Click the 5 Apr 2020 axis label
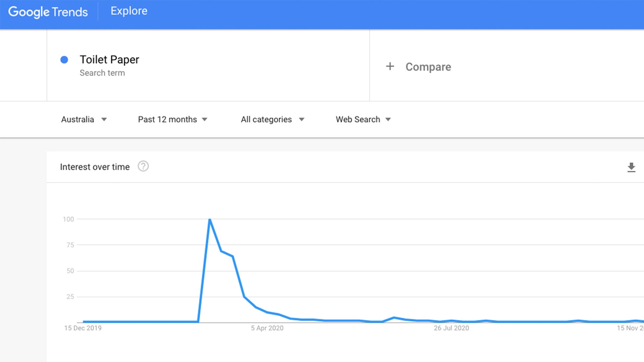644x362 pixels. [x=267, y=328]
